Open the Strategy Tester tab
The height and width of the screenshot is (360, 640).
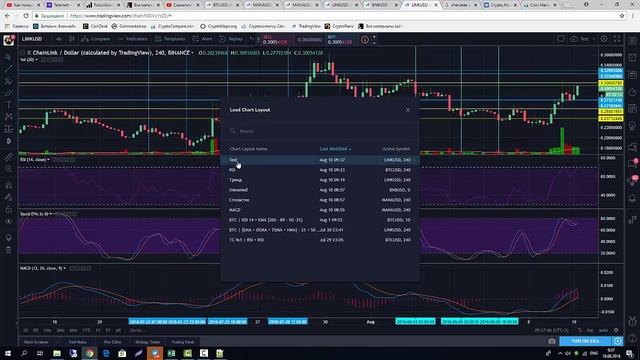147,342
